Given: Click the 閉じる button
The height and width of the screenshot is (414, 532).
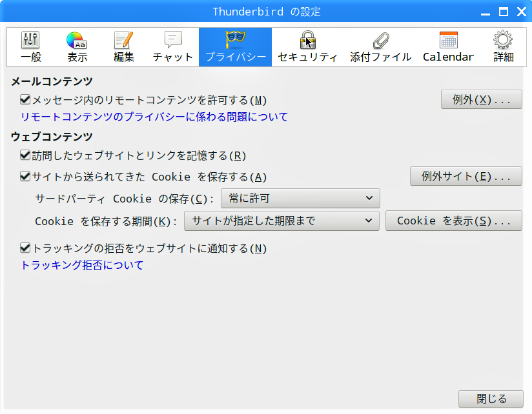Looking at the screenshot, I should (491, 399).
